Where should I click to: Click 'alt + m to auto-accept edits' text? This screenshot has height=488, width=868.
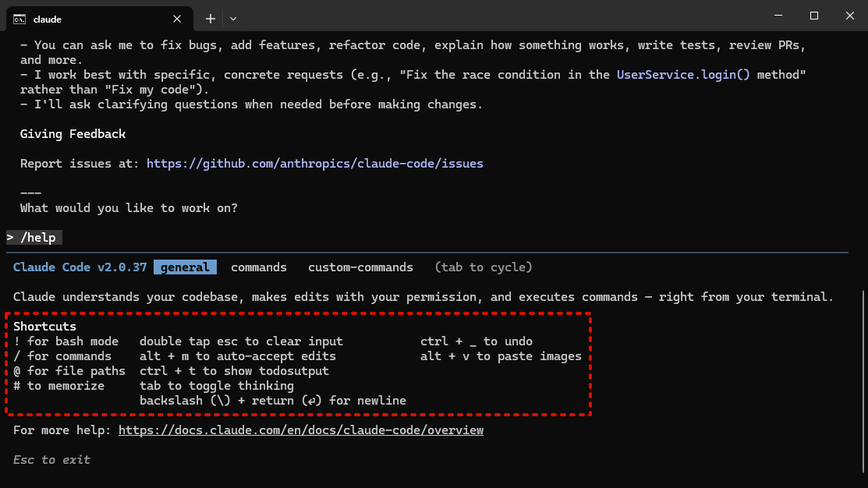coord(238,356)
